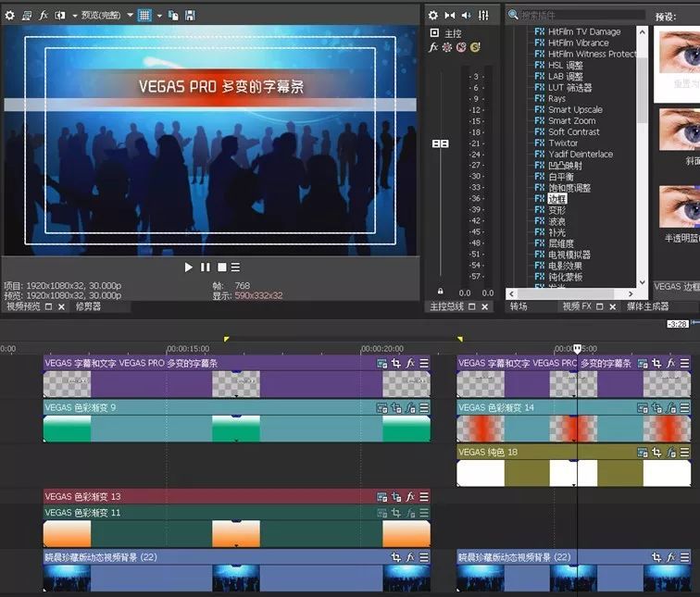700x597 pixels.
Task: Open Video Output FX in preview toolbar
Action: click(44, 16)
